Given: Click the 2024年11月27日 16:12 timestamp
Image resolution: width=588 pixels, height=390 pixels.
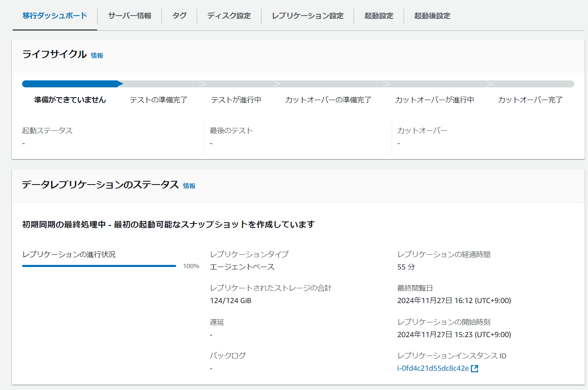Looking at the screenshot, I should click(454, 301).
